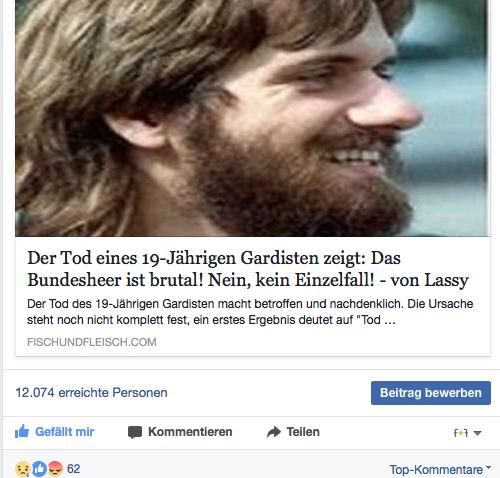Click the thumbs-up Gefällt mir icon
This screenshot has width=500, height=478.
22,431
